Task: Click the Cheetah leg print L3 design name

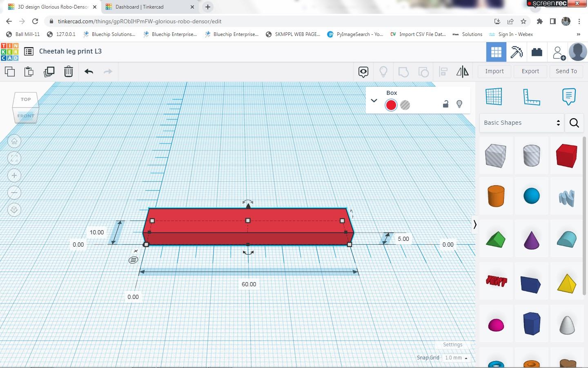Action: tap(70, 52)
